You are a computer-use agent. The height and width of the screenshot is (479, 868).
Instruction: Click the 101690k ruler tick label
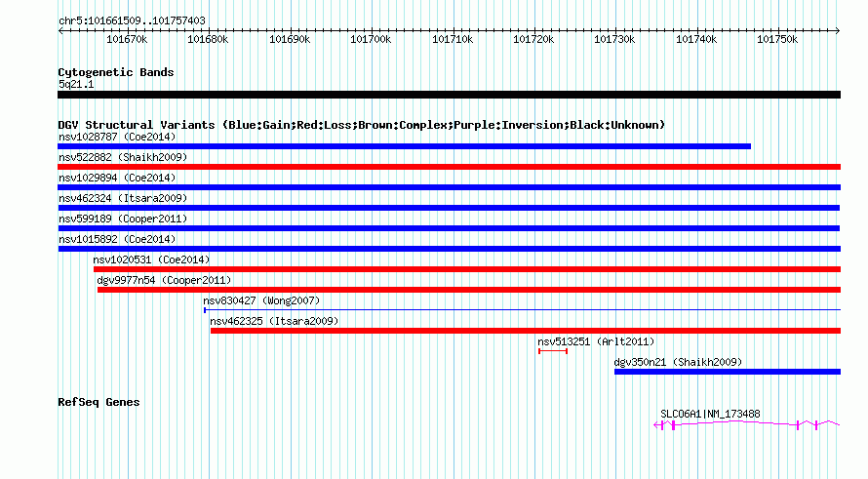[x=290, y=39]
